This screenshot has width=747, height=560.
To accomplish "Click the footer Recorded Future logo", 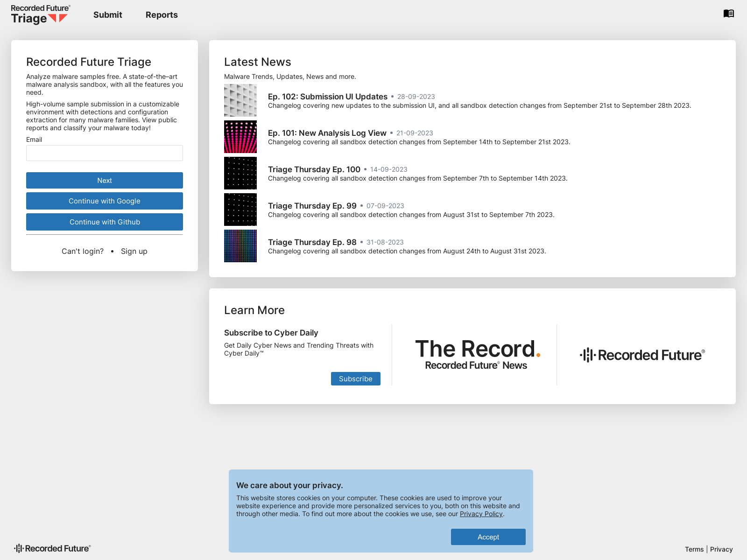I will (x=52, y=548).
